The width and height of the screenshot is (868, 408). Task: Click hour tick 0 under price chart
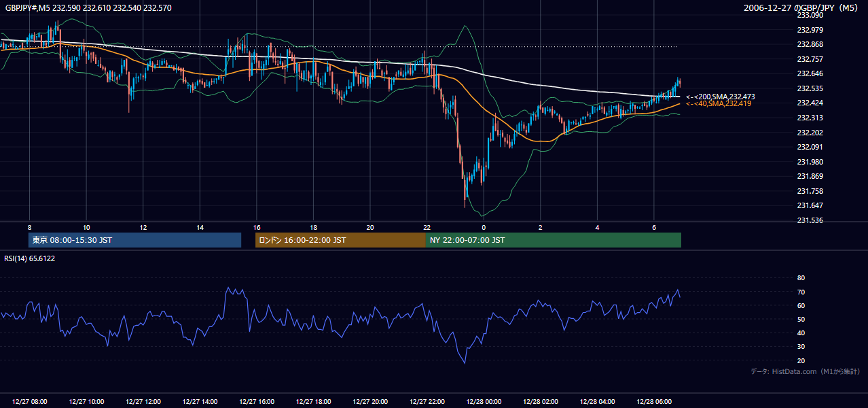point(484,227)
